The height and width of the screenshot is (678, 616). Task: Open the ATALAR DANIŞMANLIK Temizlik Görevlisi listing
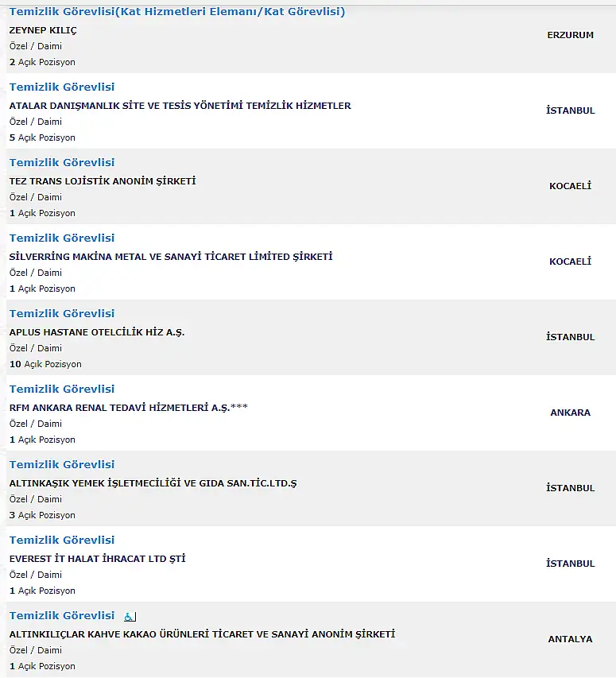[x=62, y=87]
